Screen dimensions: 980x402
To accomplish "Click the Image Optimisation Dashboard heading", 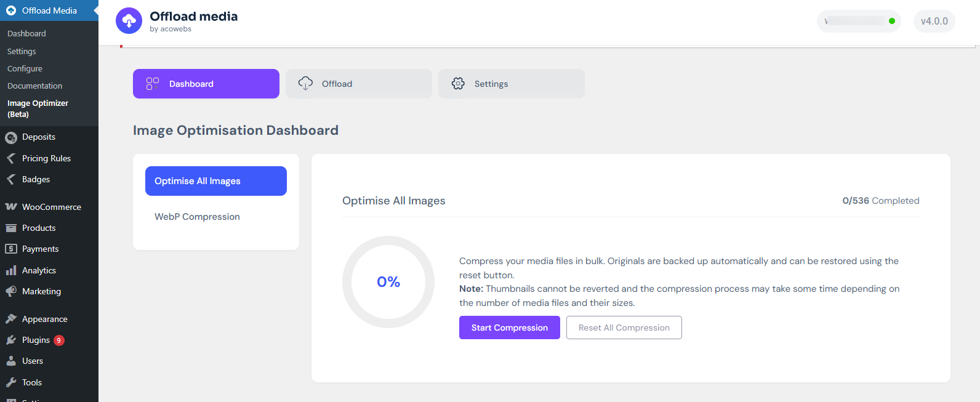I will 236,131.
